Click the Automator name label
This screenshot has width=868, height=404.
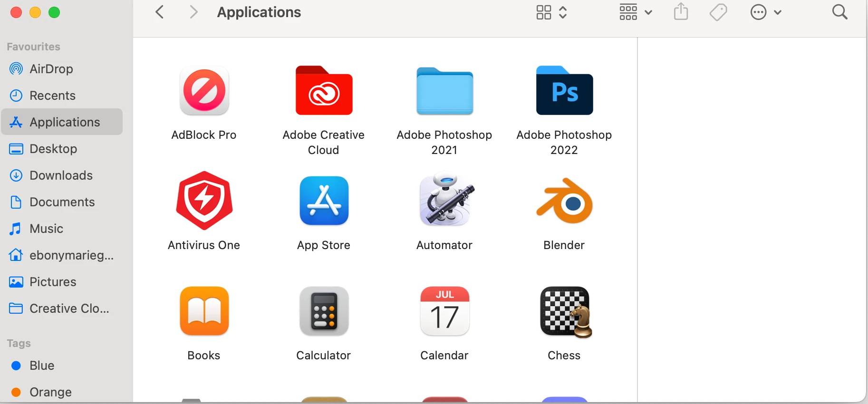pyautogui.click(x=444, y=245)
